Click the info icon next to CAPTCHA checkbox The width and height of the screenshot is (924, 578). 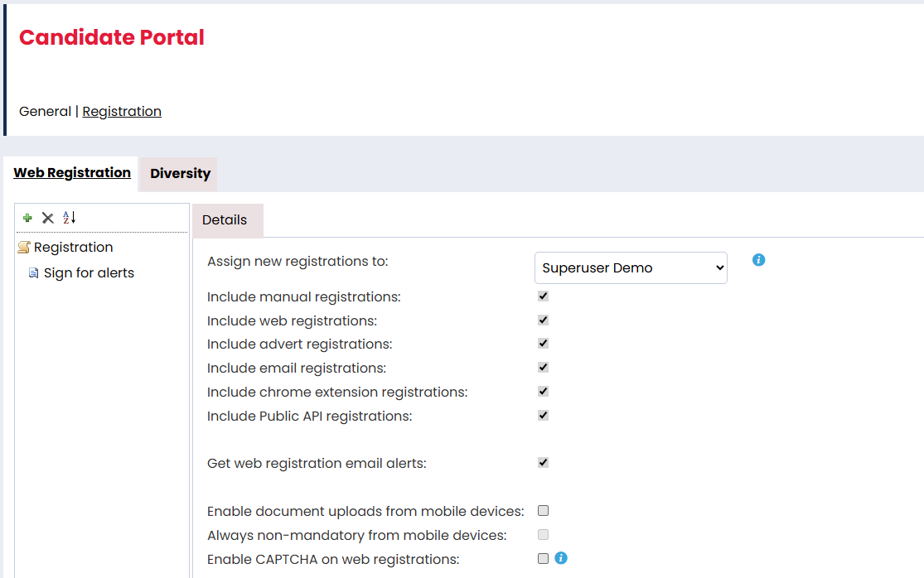click(x=561, y=558)
